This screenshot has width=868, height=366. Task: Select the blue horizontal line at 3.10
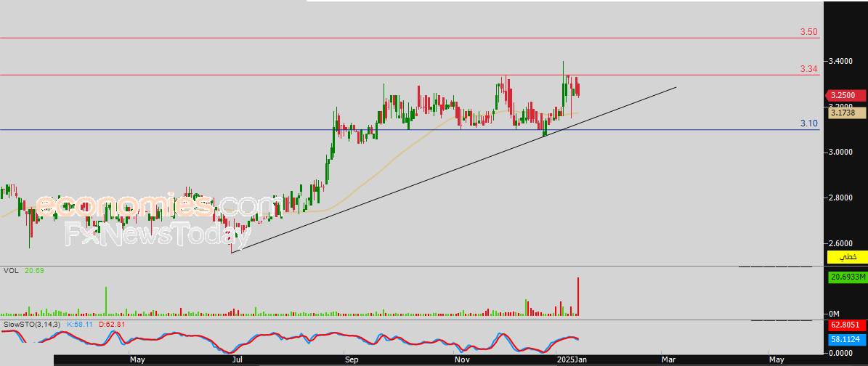(410, 130)
